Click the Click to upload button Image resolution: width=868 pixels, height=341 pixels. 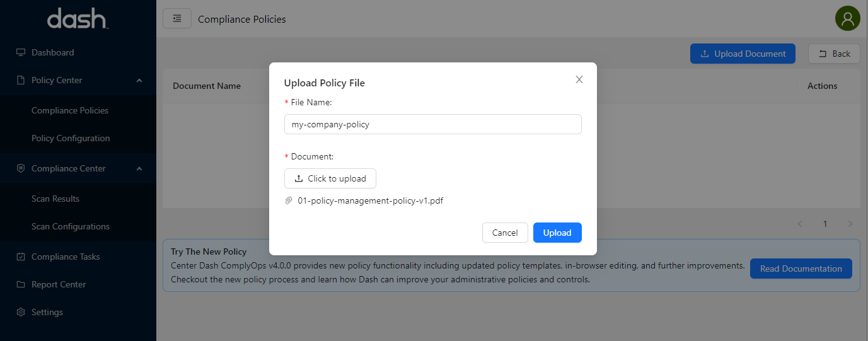click(330, 178)
